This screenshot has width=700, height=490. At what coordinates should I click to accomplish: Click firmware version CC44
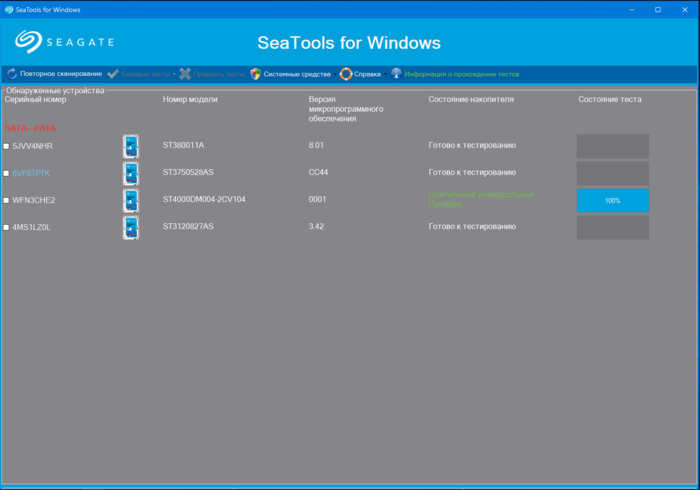click(x=318, y=172)
